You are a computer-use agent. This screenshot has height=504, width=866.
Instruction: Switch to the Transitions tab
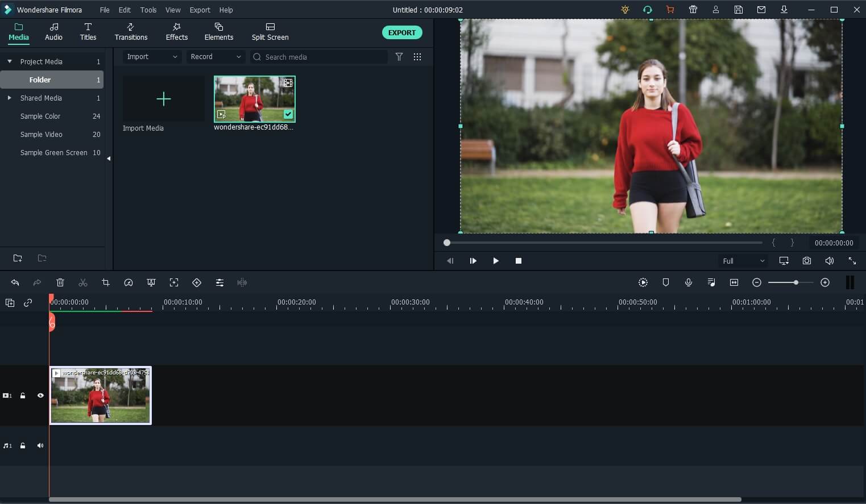(131, 32)
